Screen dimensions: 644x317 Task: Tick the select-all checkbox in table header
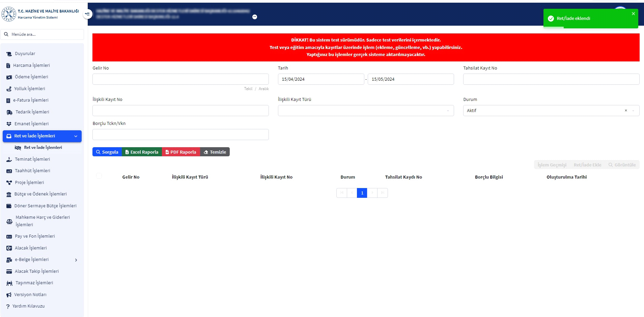coord(99,176)
